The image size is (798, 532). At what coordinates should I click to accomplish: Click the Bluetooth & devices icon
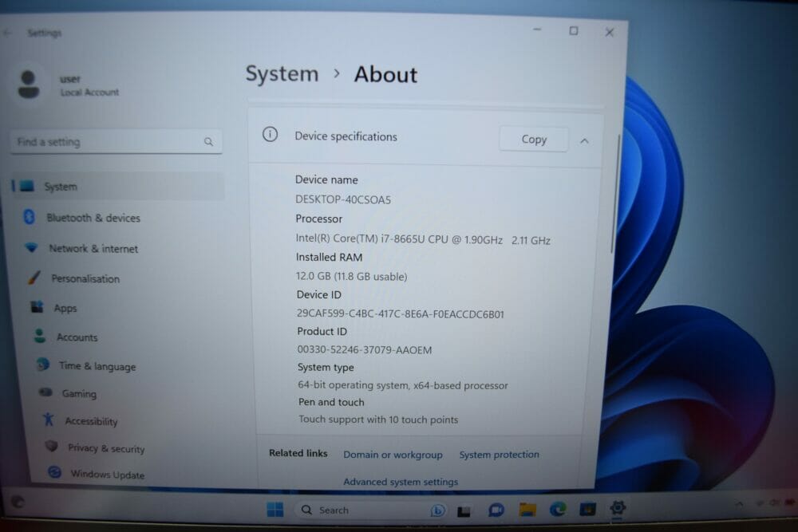click(30, 217)
